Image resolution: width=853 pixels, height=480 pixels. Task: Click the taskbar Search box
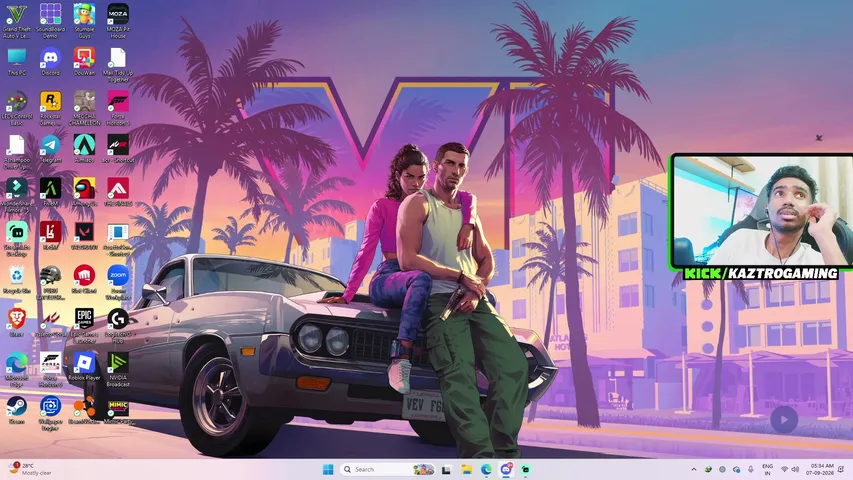coord(388,469)
